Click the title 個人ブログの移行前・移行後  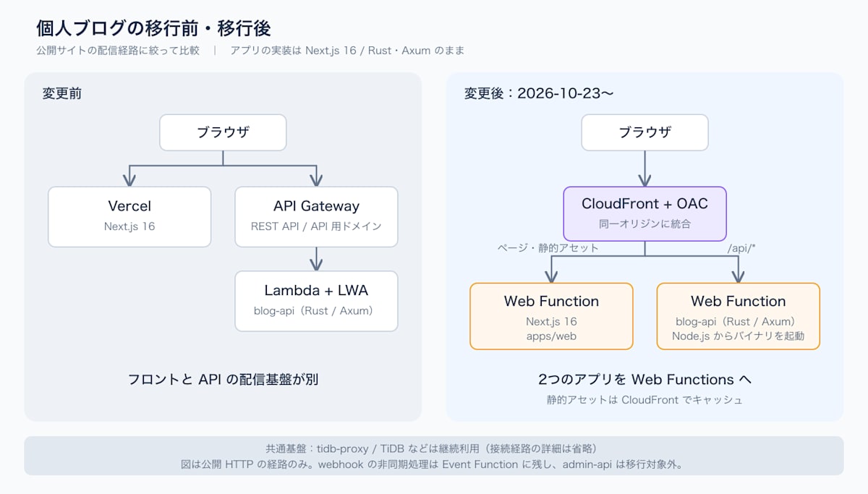[x=153, y=28]
